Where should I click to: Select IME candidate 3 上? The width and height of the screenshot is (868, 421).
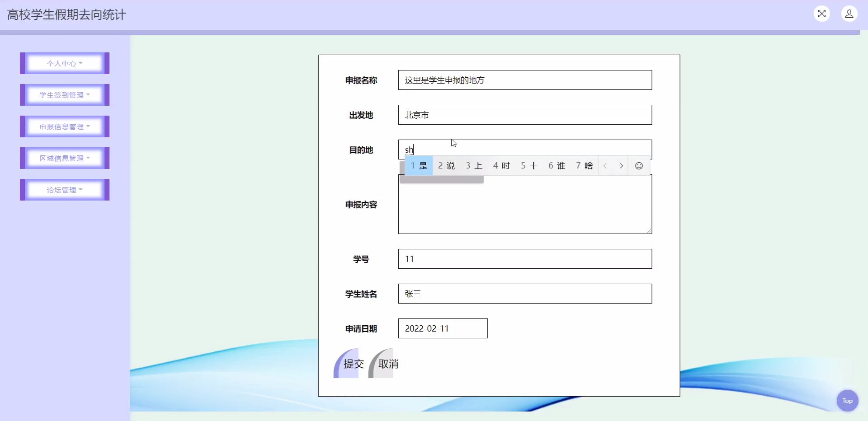[474, 166]
